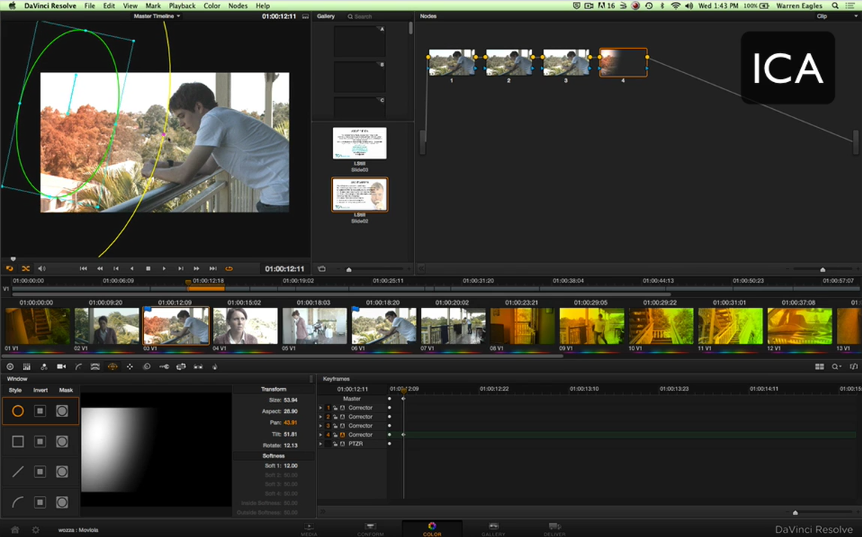Open the Blur palette
This screenshot has width=862, height=537.
(x=147, y=367)
